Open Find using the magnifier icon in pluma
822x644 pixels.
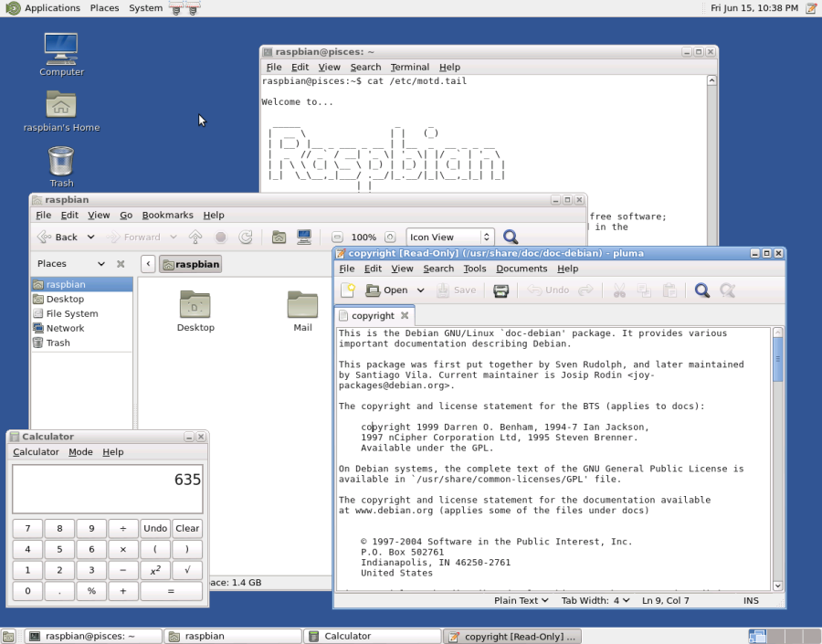pos(702,290)
